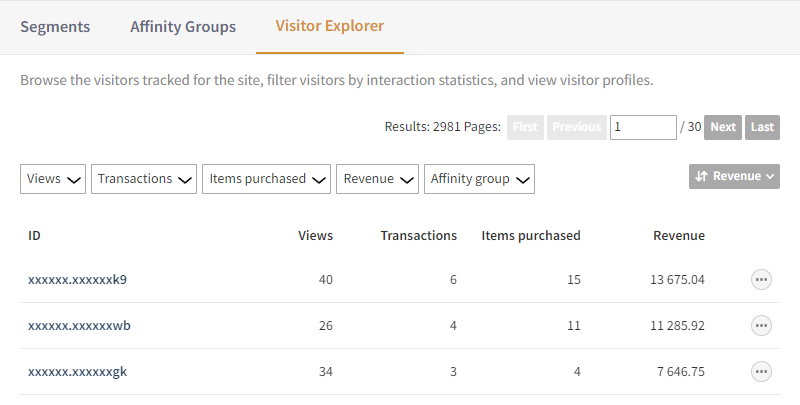The width and height of the screenshot is (800, 405).
Task: Switch to the Segments tab
Action: [x=56, y=27]
